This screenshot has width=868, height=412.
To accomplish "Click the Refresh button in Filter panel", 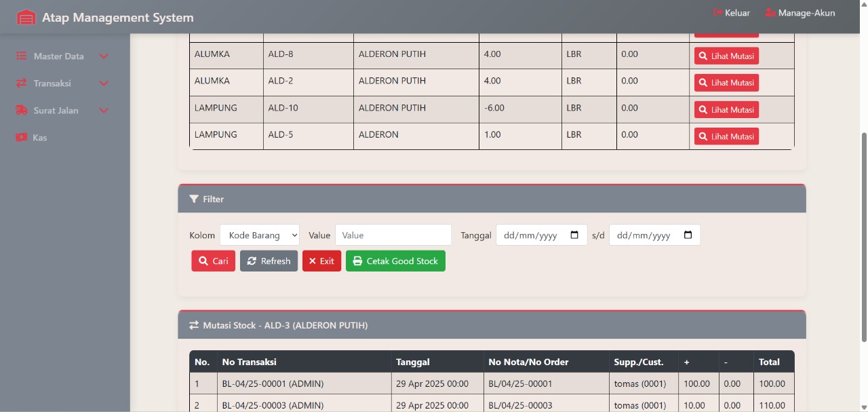I will click(x=269, y=261).
